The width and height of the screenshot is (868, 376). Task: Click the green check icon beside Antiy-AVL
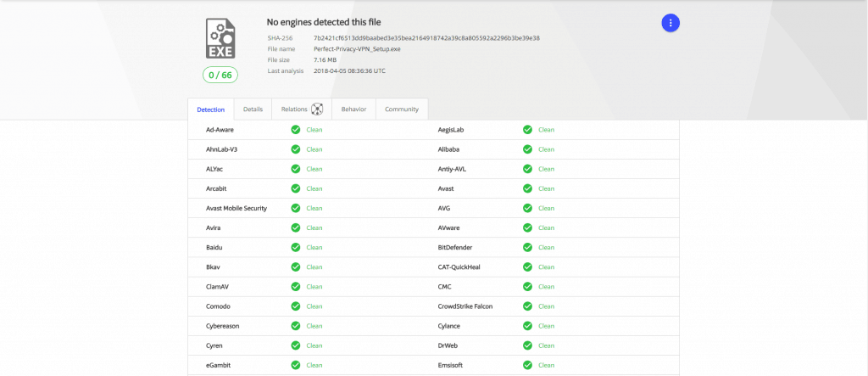tap(527, 169)
